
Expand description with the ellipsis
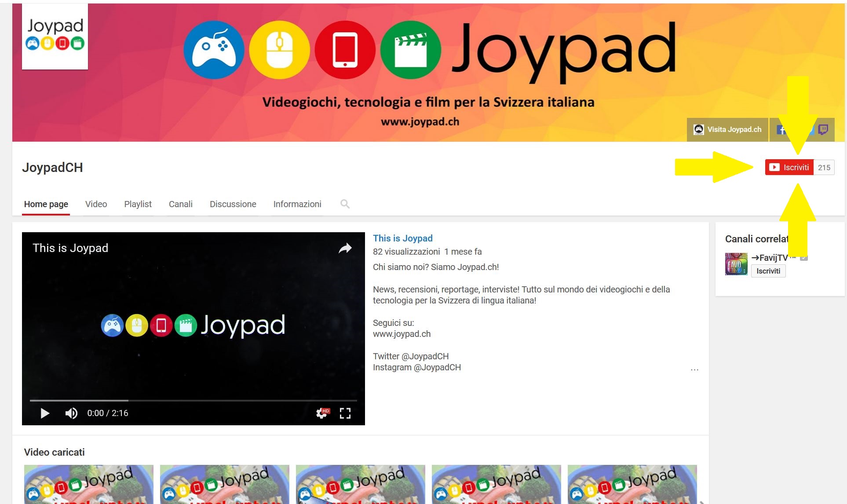point(694,370)
